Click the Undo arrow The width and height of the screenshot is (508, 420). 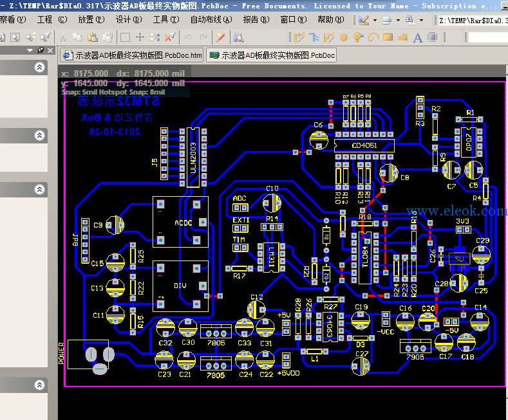(188, 37)
